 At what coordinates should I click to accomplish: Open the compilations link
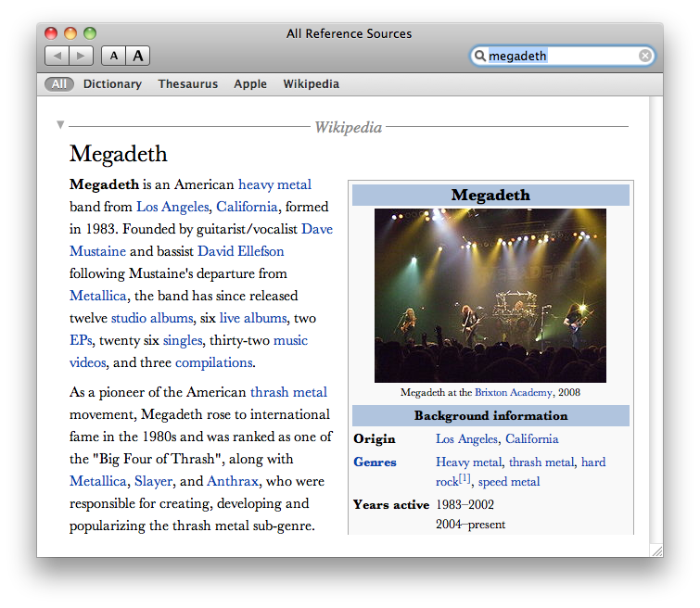214,362
